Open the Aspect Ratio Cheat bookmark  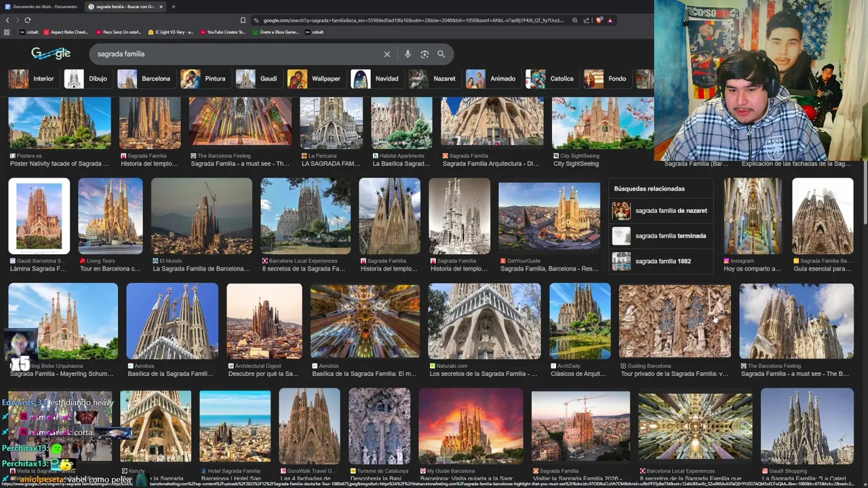pos(66,32)
